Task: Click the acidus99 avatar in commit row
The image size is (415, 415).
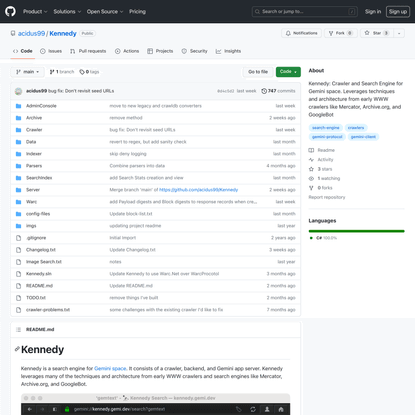Action: pyautogui.click(x=19, y=91)
